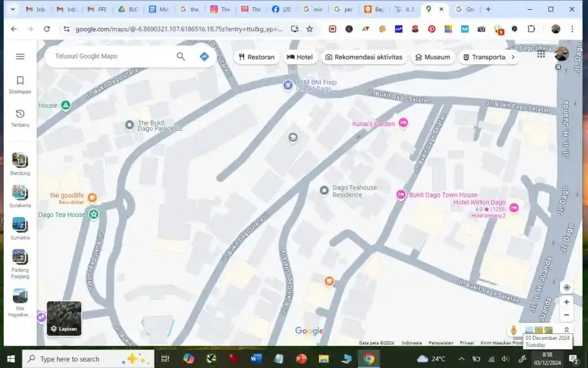Switch to the Facebook tab

(282, 9)
